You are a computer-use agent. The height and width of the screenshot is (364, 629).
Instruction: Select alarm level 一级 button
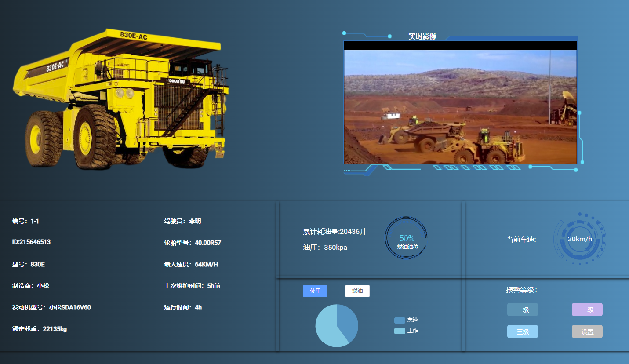(522, 309)
